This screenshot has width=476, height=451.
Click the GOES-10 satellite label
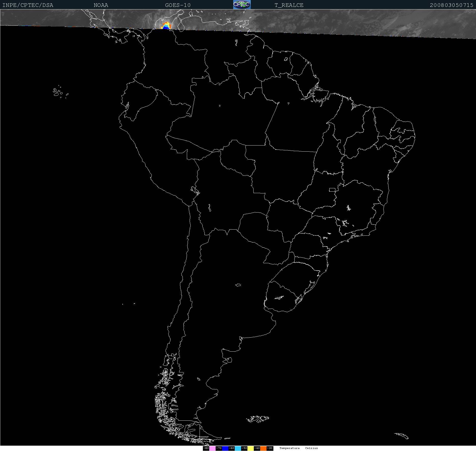(178, 5)
